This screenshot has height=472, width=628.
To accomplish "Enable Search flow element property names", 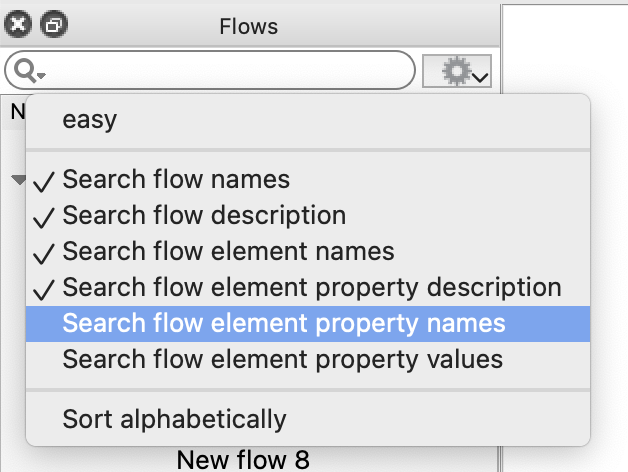I will (308, 324).
